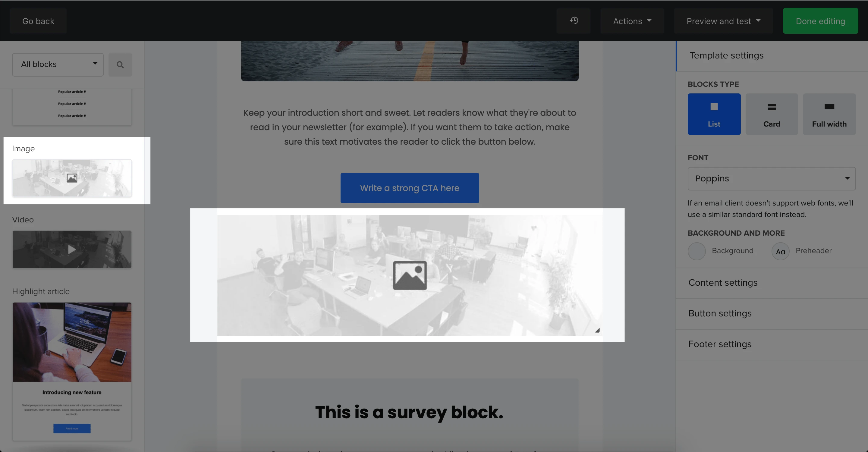Open the Actions dropdown menu
The height and width of the screenshot is (452, 868).
632,21
